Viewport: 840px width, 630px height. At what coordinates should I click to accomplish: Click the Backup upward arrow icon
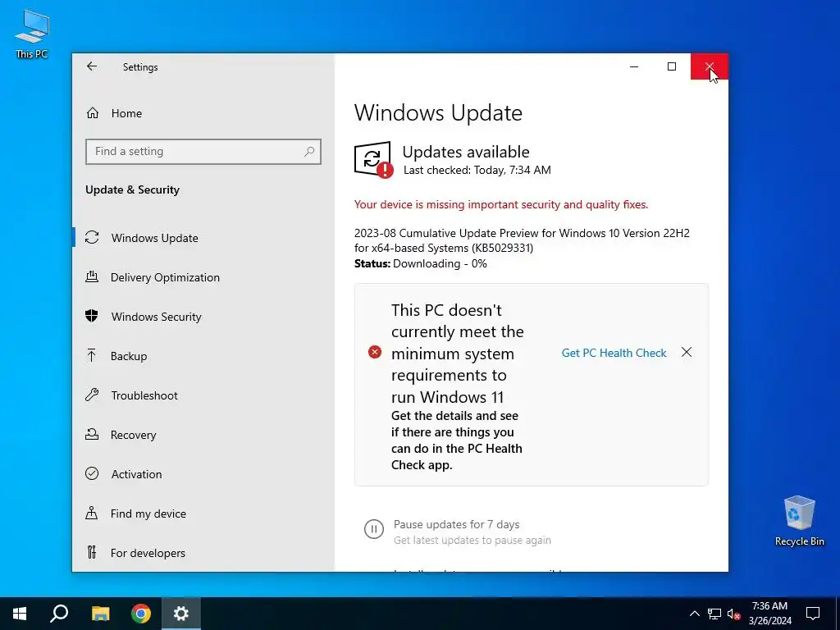pos(92,355)
